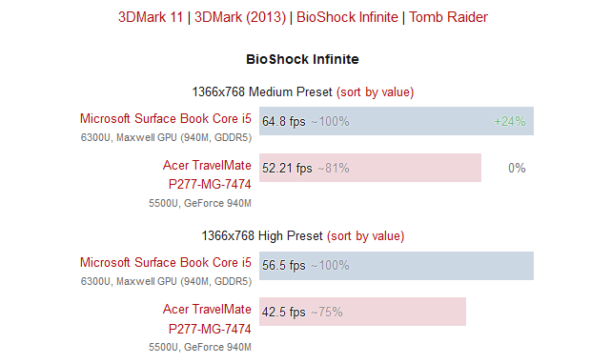
Task: Click the 52.21 fps pink result bar
Action: tap(370, 168)
